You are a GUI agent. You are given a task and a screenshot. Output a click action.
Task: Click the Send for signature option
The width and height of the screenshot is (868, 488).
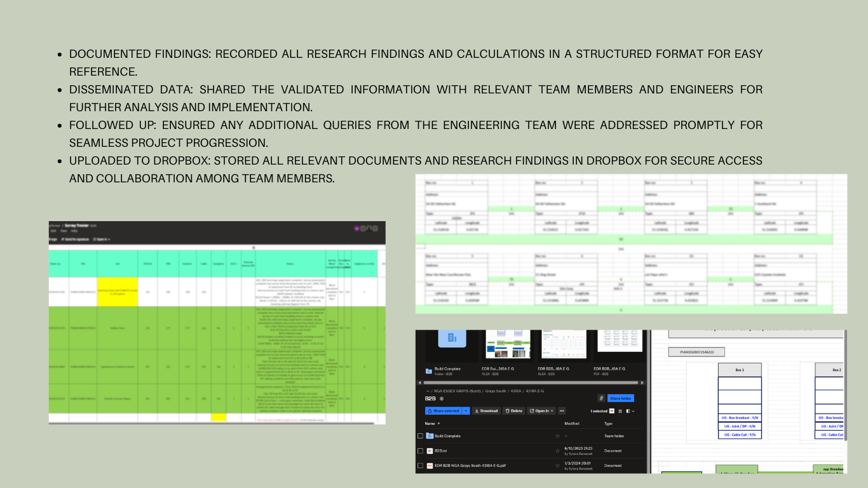(x=74, y=240)
